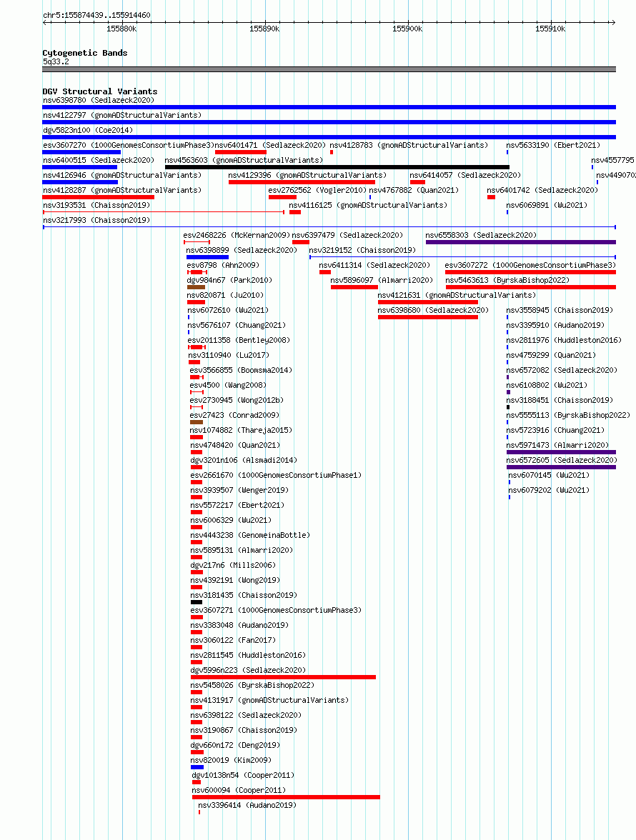Screen dimensions: 636x840
Task: Select nsv5463613 (ByrskaBishop2022) label
Action: (x=507, y=280)
